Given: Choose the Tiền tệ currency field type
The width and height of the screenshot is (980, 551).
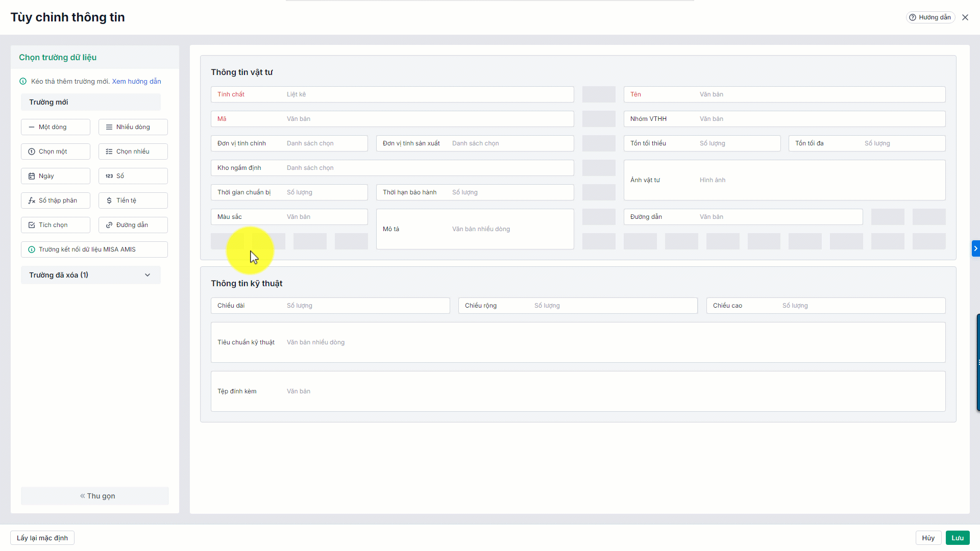Looking at the screenshot, I should tap(133, 201).
